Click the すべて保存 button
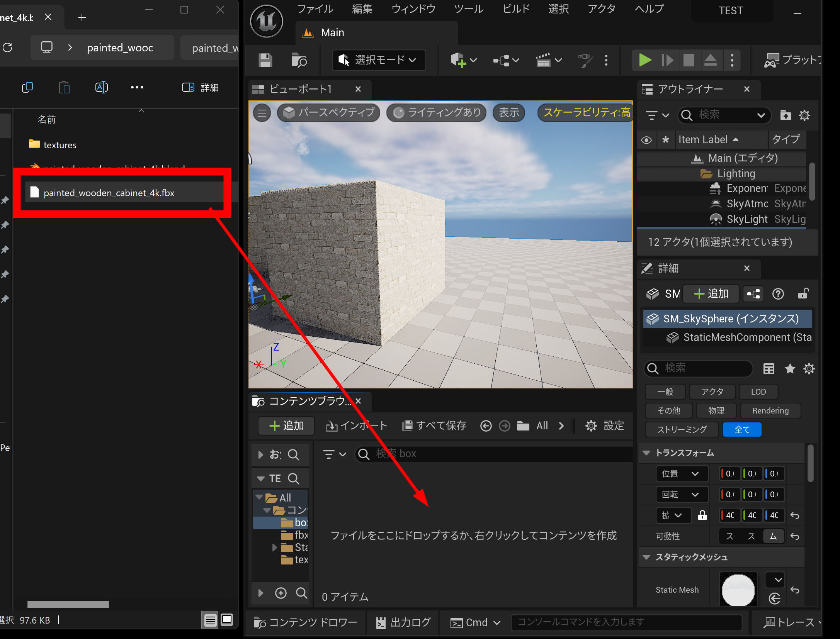Screen dimensions: 840x639 coord(434,425)
